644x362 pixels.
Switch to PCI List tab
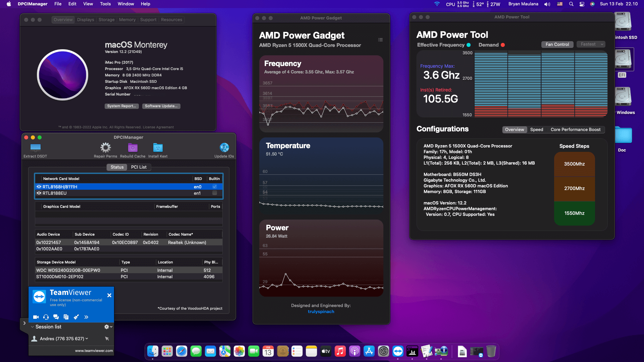pyautogui.click(x=139, y=167)
